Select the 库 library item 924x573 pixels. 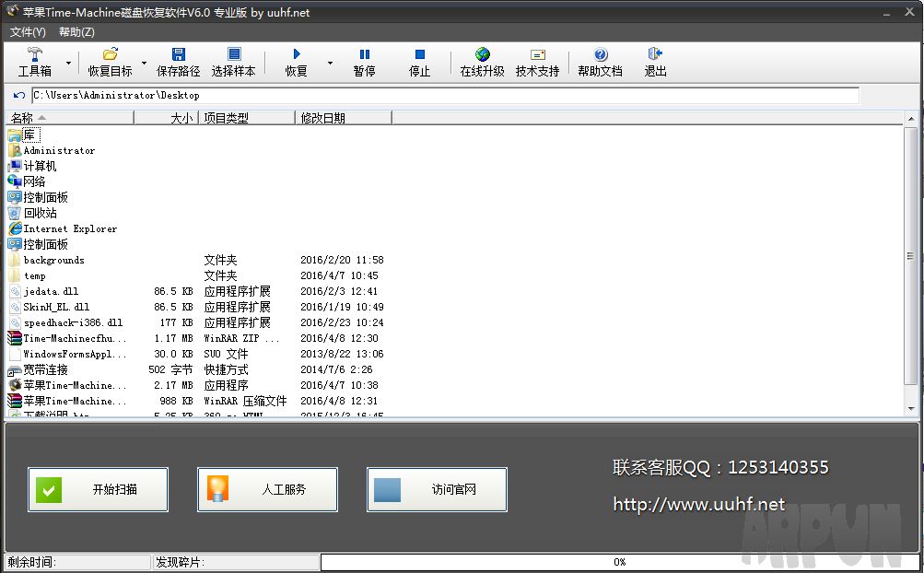click(24, 135)
